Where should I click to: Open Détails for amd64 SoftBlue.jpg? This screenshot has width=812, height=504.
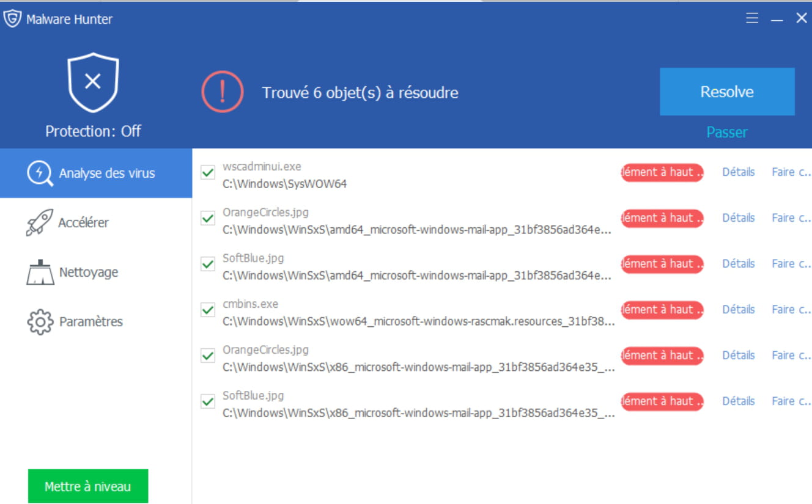tap(739, 264)
